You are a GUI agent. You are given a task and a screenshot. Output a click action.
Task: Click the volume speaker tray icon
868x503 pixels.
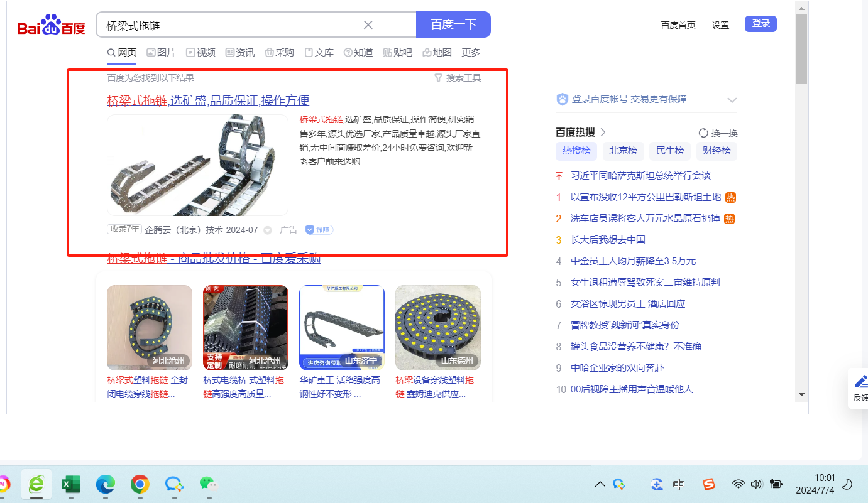click(x=757, y=484)
